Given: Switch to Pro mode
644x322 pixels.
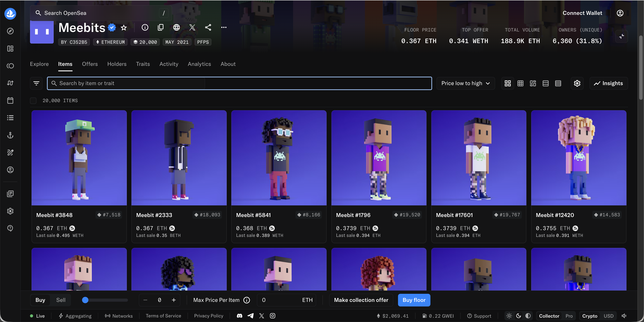Looking at the screenshot, I should tap(569, 316).
